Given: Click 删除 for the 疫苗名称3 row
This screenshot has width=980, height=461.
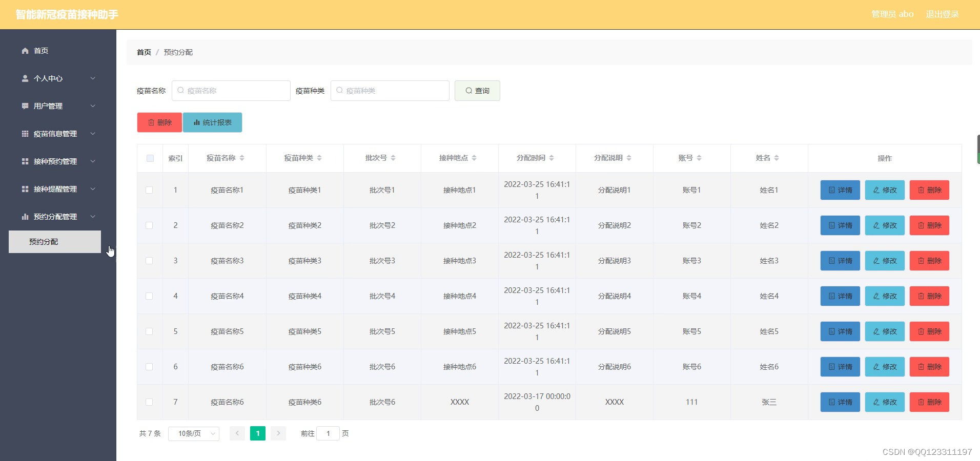Looking at the screenshot, I should (929, 261).
